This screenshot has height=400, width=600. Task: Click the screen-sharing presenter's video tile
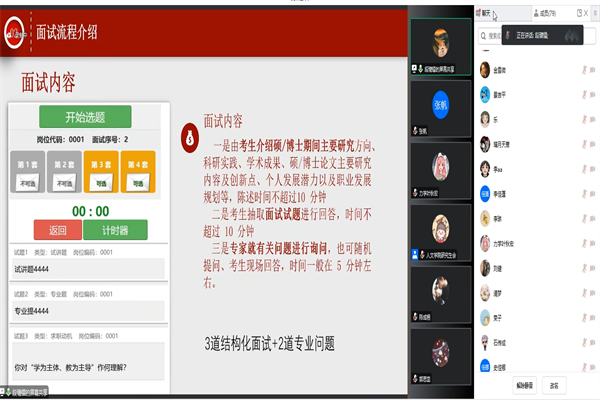point(440,45)
